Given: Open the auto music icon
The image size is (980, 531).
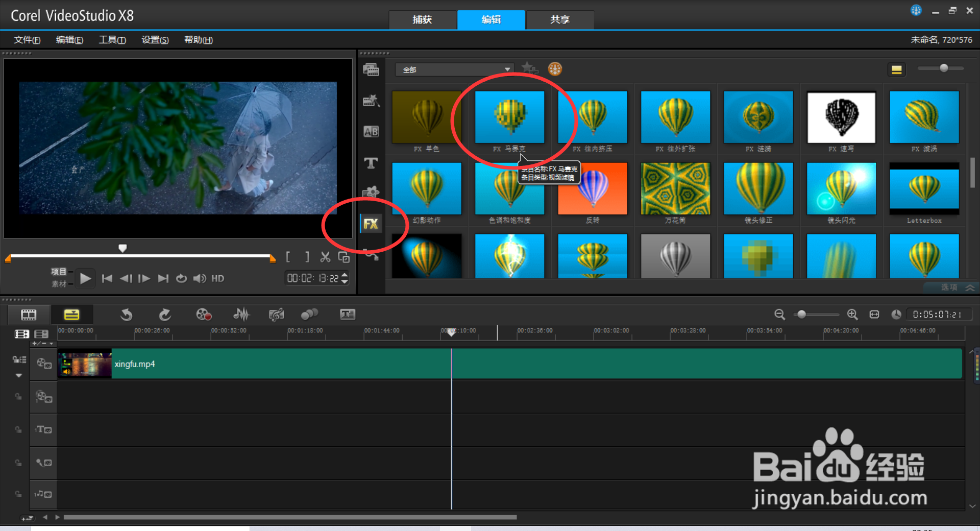Looking at the screenshot, I should (x=276, y=315).
